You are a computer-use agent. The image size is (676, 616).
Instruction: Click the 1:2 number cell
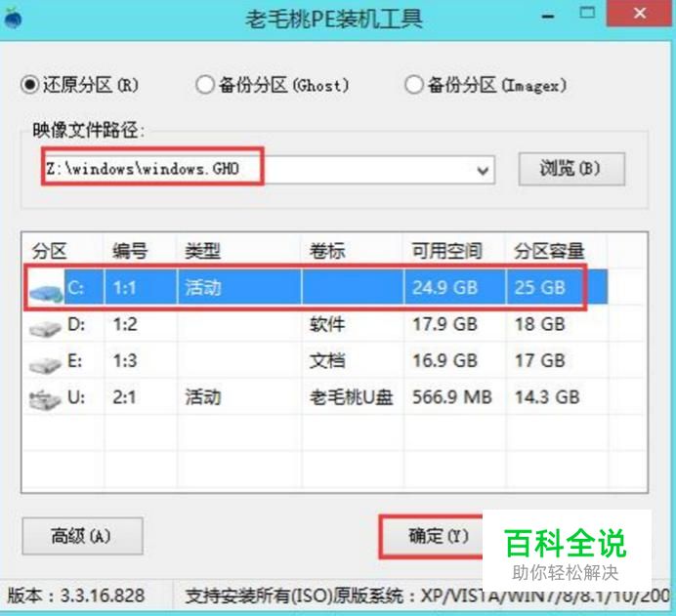pyautogui.click(x=125, y=324)
